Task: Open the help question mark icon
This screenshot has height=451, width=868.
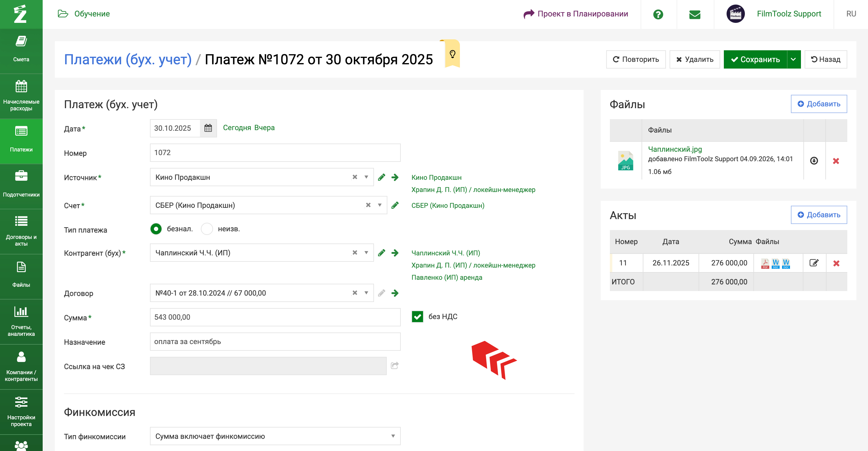Action: click(658, 14)
